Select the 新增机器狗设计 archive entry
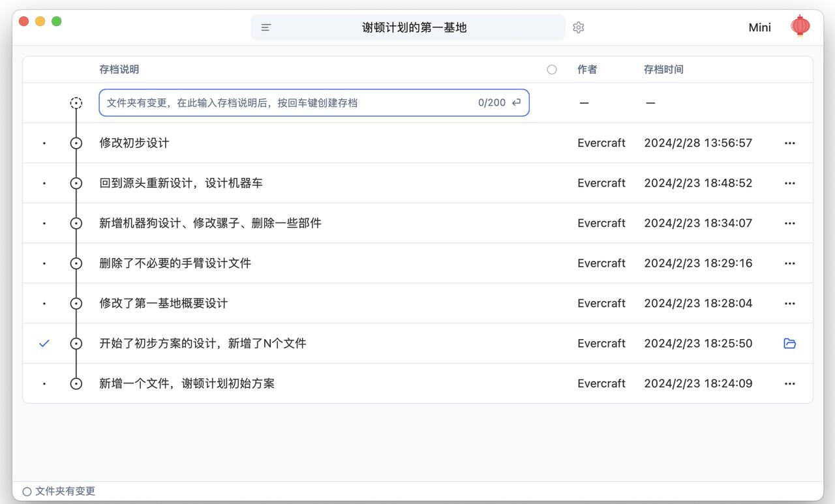 210,224
